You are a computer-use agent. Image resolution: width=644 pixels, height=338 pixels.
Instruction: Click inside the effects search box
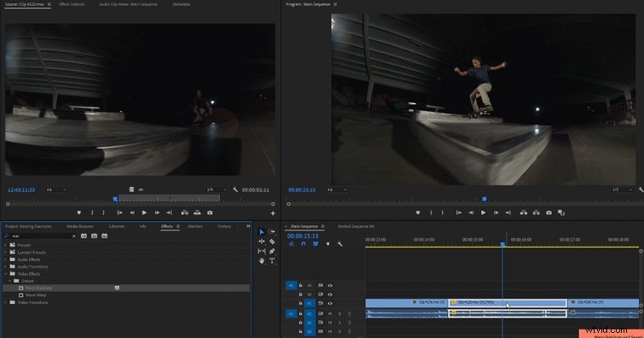pos(40,236)
